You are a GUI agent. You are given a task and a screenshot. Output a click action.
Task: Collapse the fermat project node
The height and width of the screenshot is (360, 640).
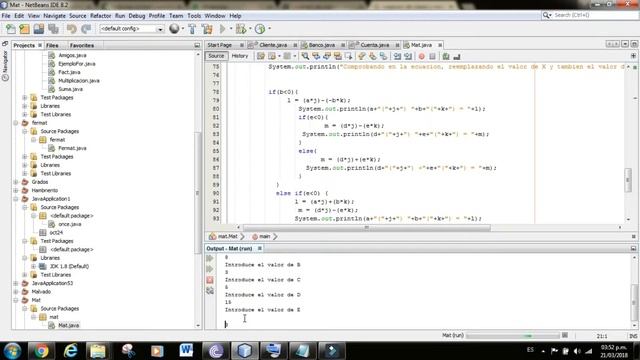pyautogui.click(x=16, y=123)
